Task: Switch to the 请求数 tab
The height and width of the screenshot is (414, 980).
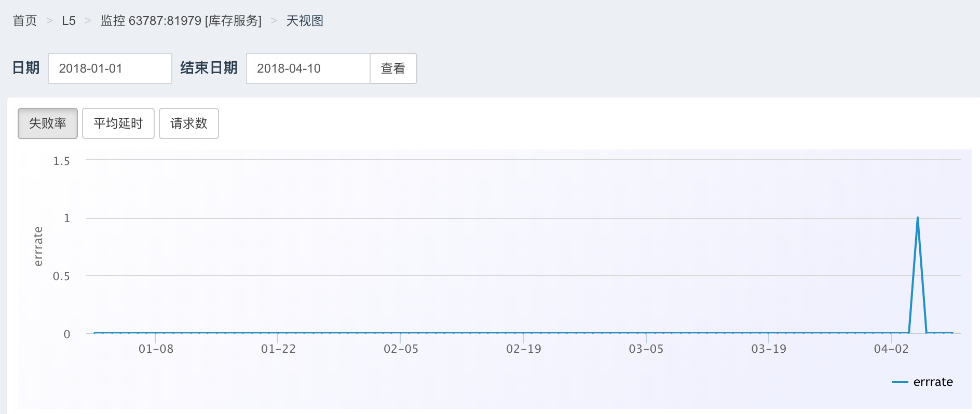Action: (188, 123)
